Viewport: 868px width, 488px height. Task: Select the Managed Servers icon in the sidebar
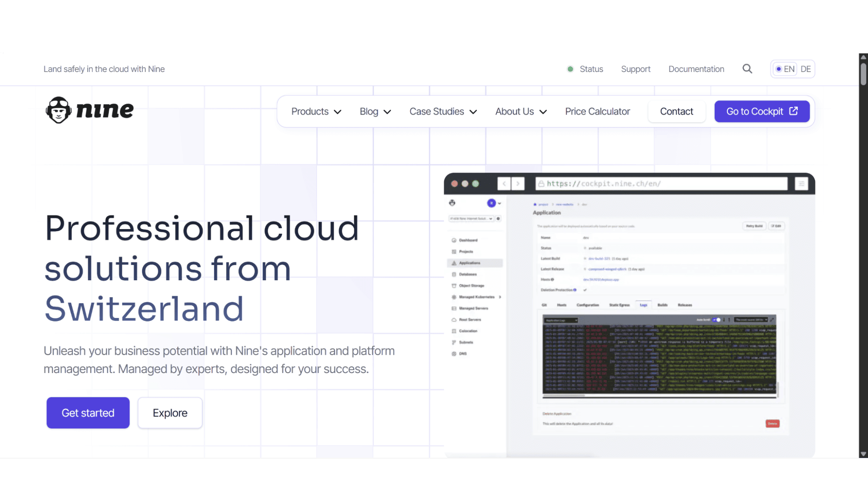tap(454, 308)
